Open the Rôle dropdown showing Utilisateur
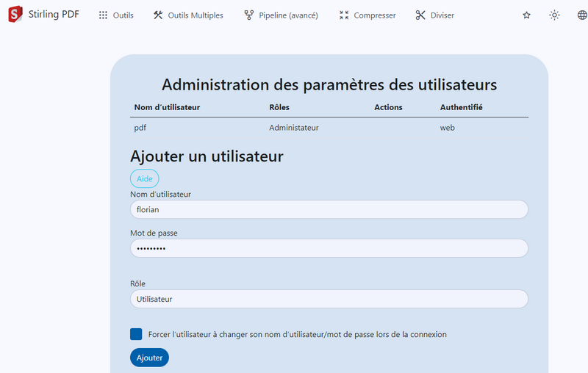The height and width of the screenshot is (373, 588). click(329, 299)
